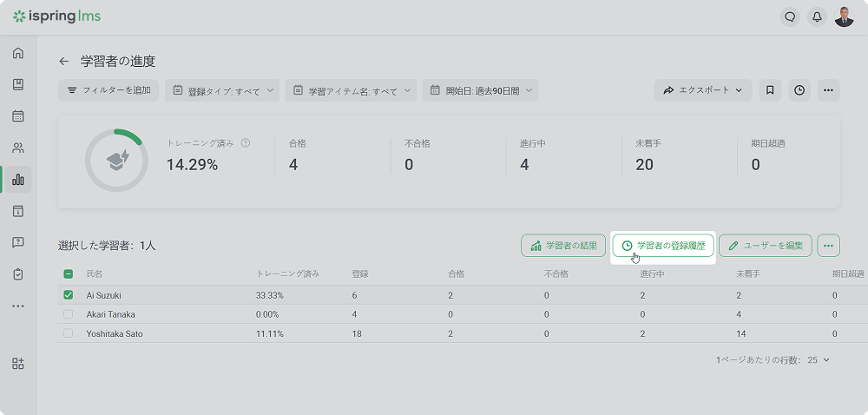
Task: Open the rows per page dropdown
Action: 819,359
